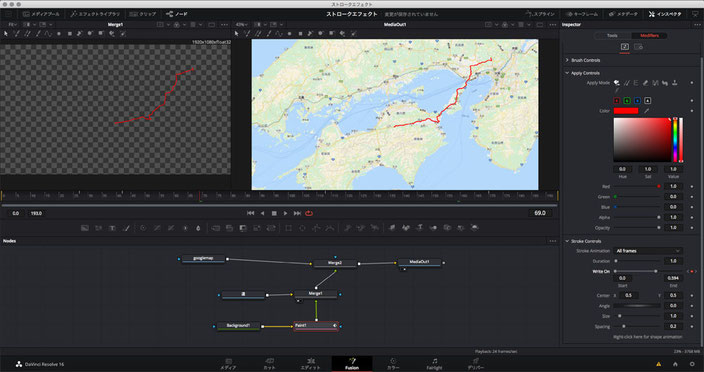Click the Write On keyframe diamond
Viewport: 704px width, 372px height.
click(x=691, y=271)
